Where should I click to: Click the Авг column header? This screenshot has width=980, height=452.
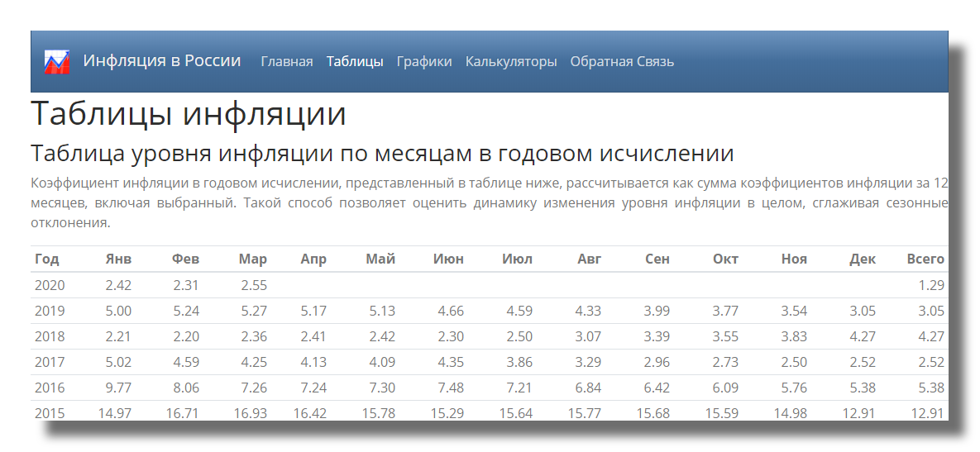590,259
